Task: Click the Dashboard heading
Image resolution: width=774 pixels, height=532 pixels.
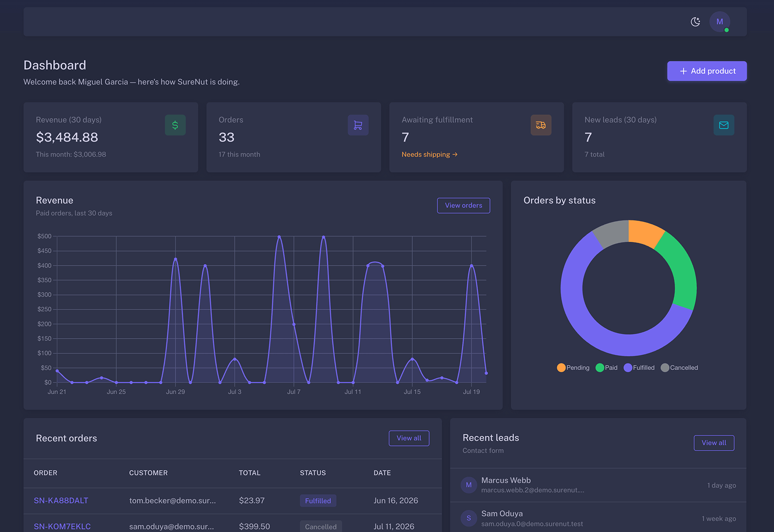Action: coord(55,65)
